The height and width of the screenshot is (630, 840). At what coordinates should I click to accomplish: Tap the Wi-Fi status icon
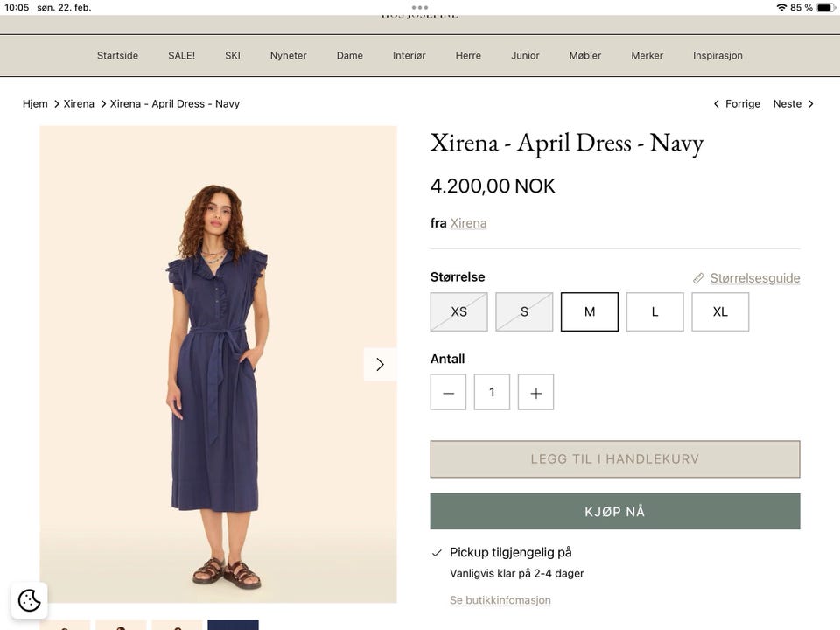pos(781,8)
